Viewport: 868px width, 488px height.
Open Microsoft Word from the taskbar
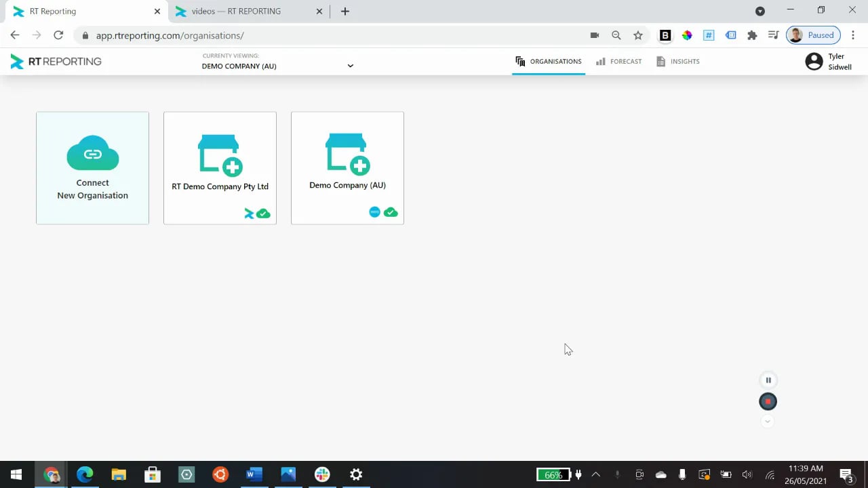click(x=254, y=474)
